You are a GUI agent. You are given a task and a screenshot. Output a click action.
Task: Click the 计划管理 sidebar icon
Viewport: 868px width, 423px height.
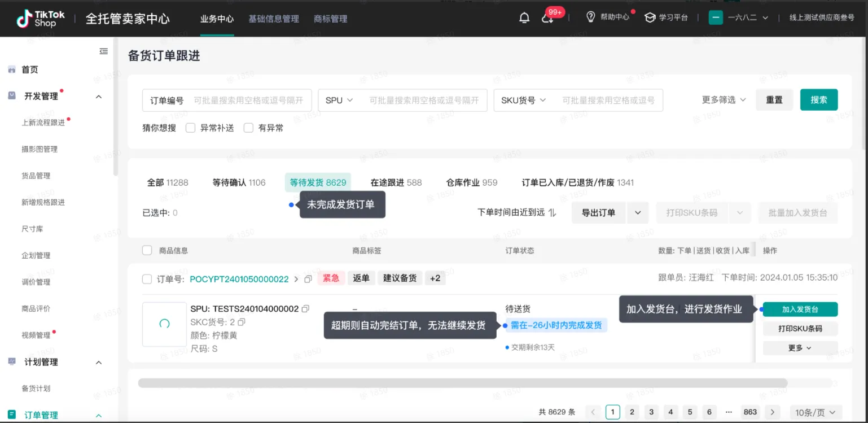12,361
